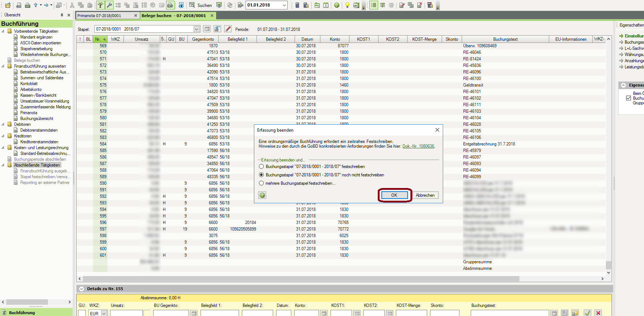The width and height of the screenshot is (644, 316).
Task: Click the green help icon in dialog
Action: pyautogui.click(x=262, y=195)
